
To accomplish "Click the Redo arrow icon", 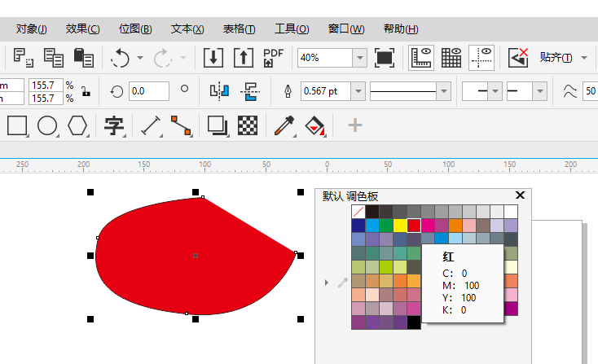I will (x=163, y=58).
